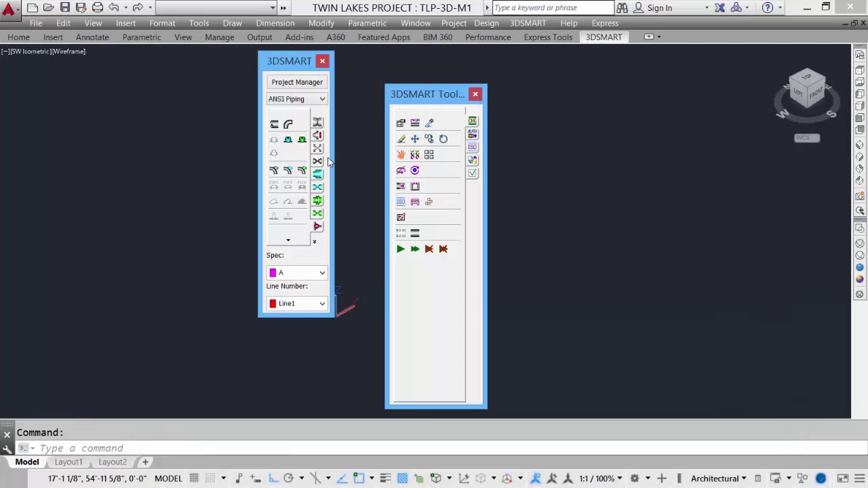Open the status bar customization menu icon
This screenshot has width=868, height=488.
click(860, 479)
